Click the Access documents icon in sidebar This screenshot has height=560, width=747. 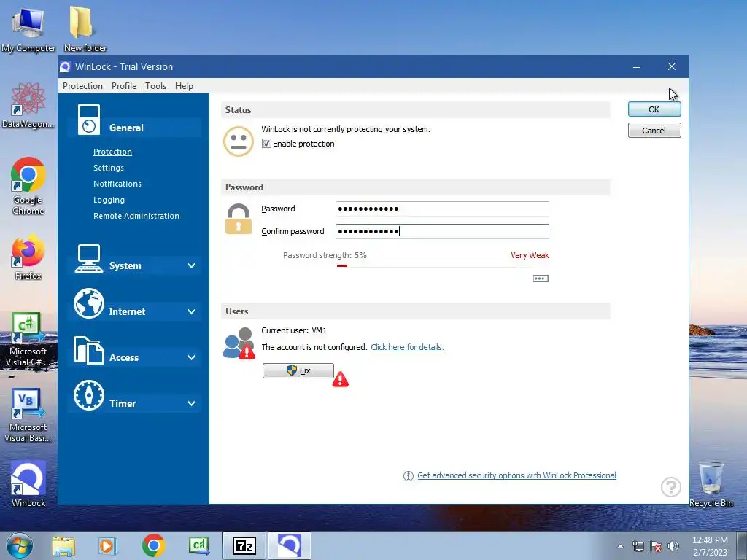(x=88, y=350)
